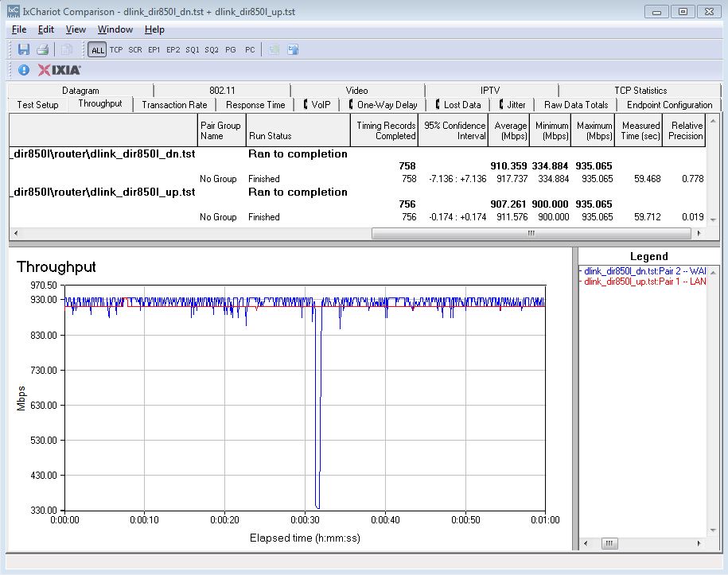The width and height of the screenshot is (728, 575).
Task: Switch to the VoIP tab
Action: 317,105
